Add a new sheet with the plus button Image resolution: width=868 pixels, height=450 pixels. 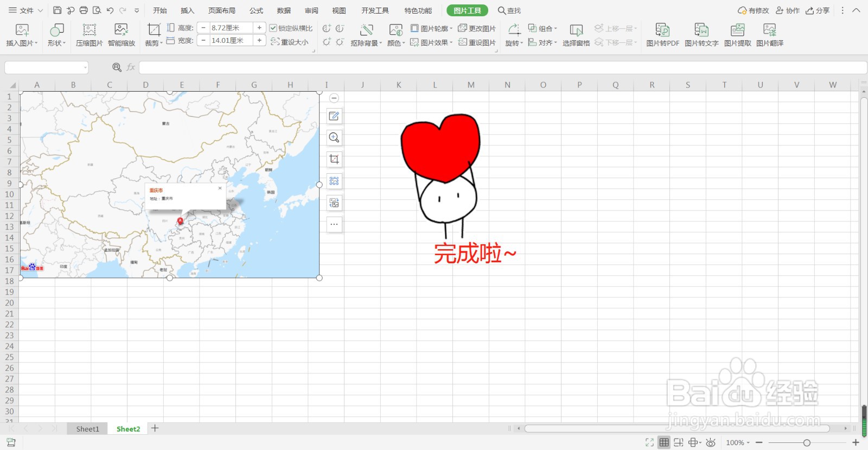coord(155,428)
